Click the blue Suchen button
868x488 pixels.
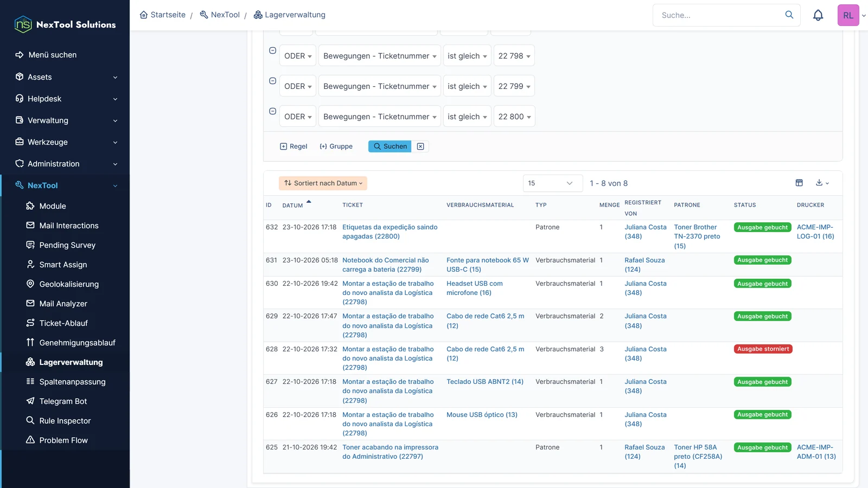[390, 146]
